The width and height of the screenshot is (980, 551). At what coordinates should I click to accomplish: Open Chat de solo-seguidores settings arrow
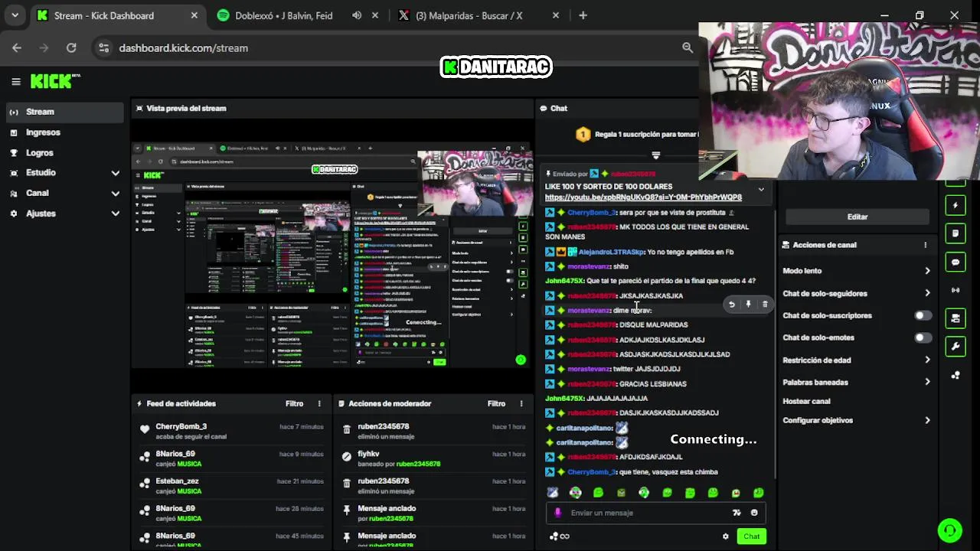pyautogui.click(x=927, y=293)
